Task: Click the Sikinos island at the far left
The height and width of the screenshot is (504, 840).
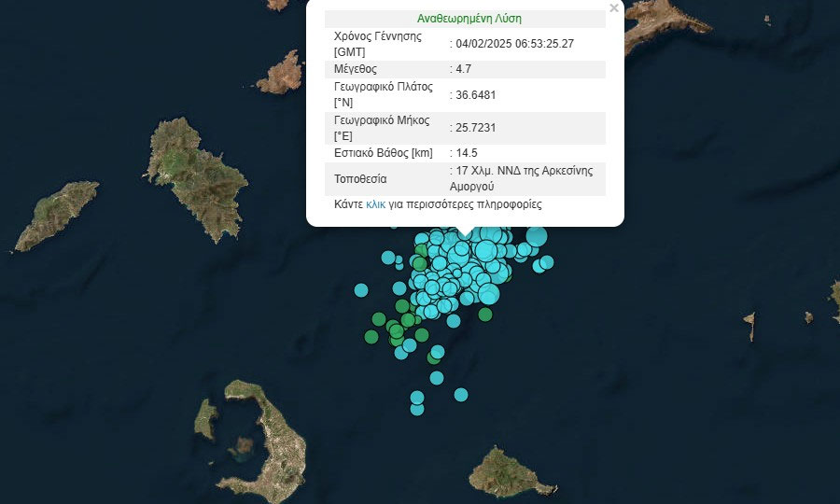Action: pos(58,217)
